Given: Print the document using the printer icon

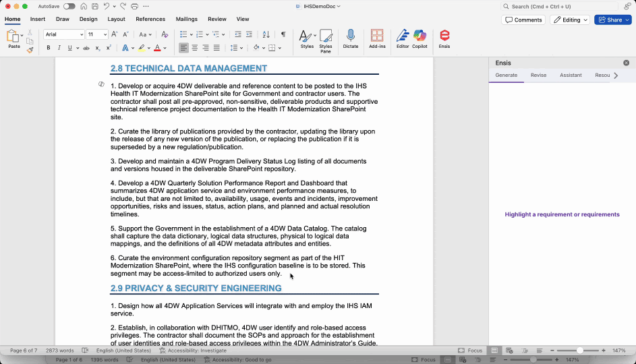Looking at the screenshot, I should pos(135,7).
